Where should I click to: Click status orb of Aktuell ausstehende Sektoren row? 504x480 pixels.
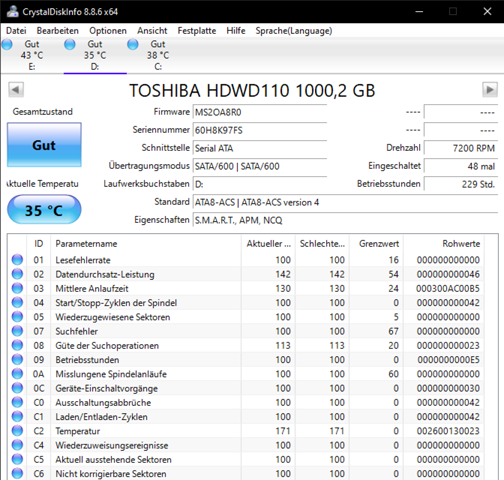(17, 459)
